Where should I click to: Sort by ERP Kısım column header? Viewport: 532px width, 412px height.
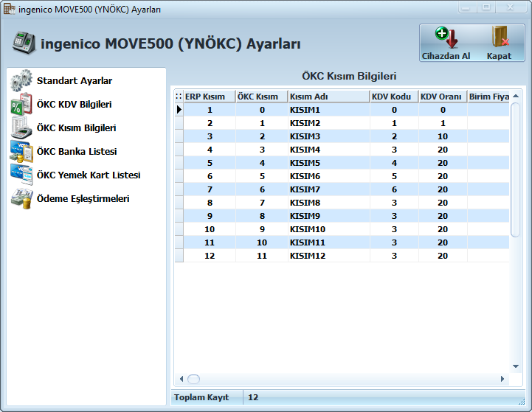(210, 97)
